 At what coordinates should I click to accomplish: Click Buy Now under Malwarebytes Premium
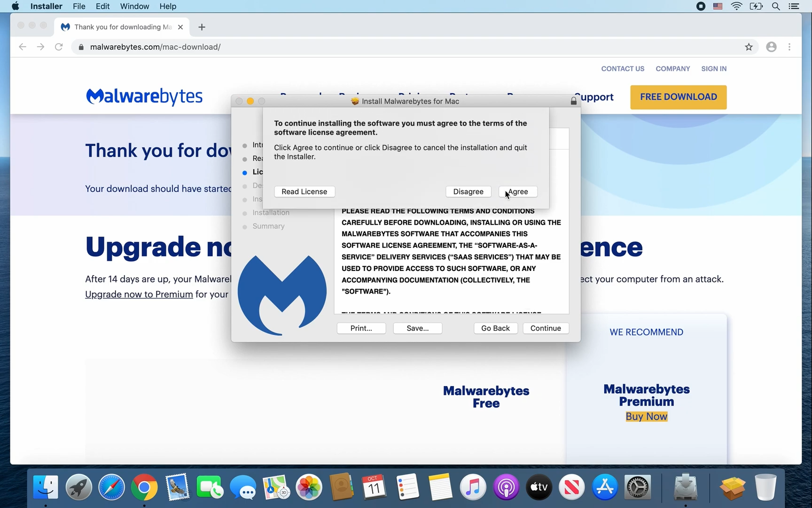click(647, 417)
